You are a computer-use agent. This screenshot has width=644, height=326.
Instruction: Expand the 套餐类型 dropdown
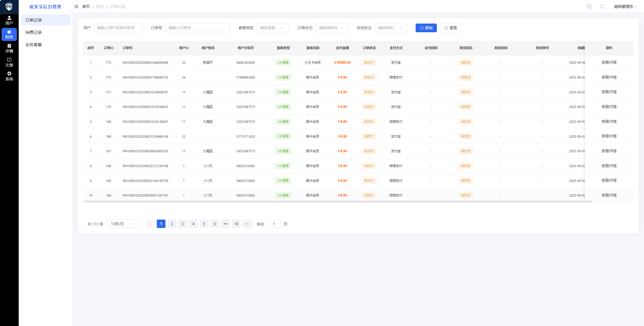point(273,28)
